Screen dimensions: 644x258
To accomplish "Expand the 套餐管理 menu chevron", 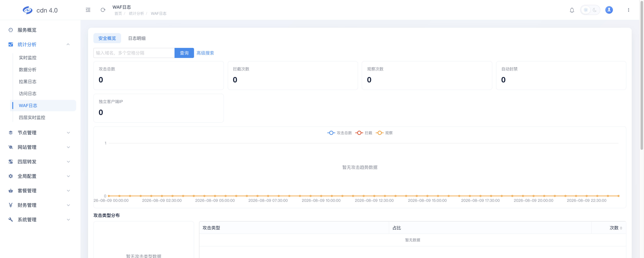I will click(68, 191).
